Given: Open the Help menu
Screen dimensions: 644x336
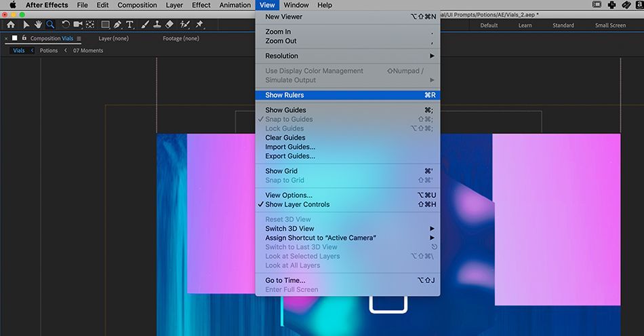Looking at the screenshot, I should point(325,5).
